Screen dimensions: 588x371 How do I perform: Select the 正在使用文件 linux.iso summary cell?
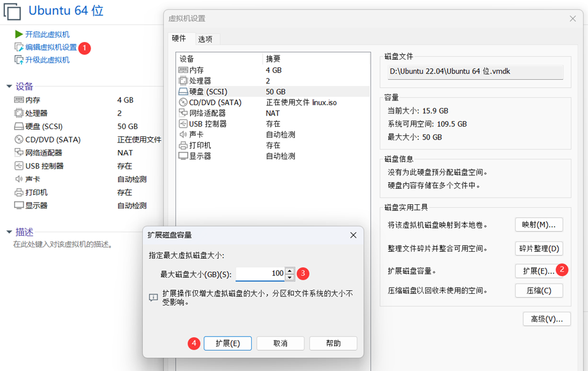coord(301,102)
